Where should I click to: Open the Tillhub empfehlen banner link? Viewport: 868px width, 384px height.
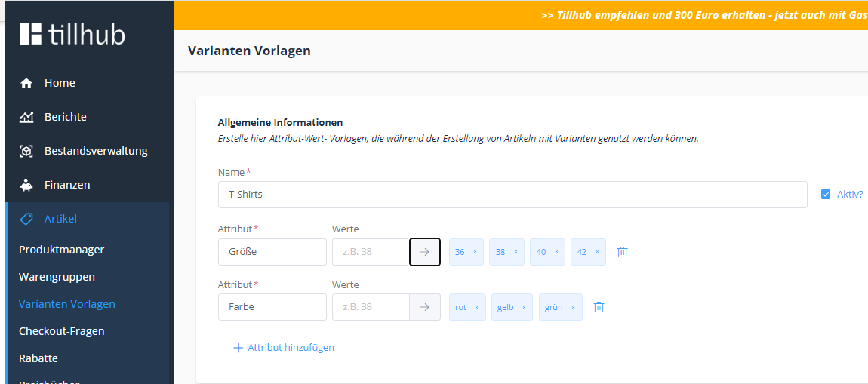tap(703, 15)
